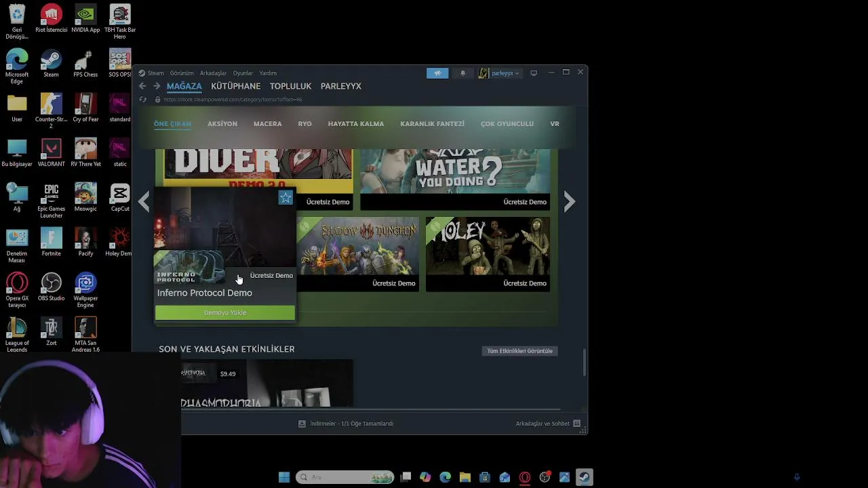Screen dimensions: 868x488
Task: Select the VALORANT desktop shortcut
Action: point(51,153)
